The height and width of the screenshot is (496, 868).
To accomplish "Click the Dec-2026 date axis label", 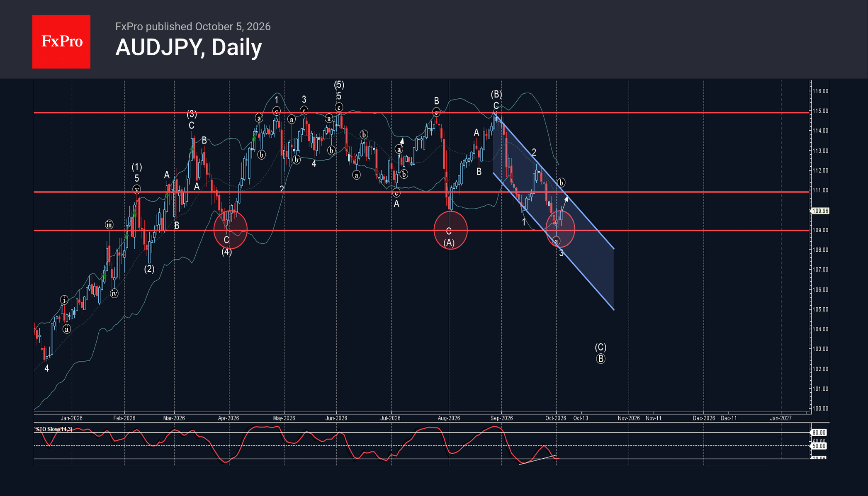I will pos(704,418).
